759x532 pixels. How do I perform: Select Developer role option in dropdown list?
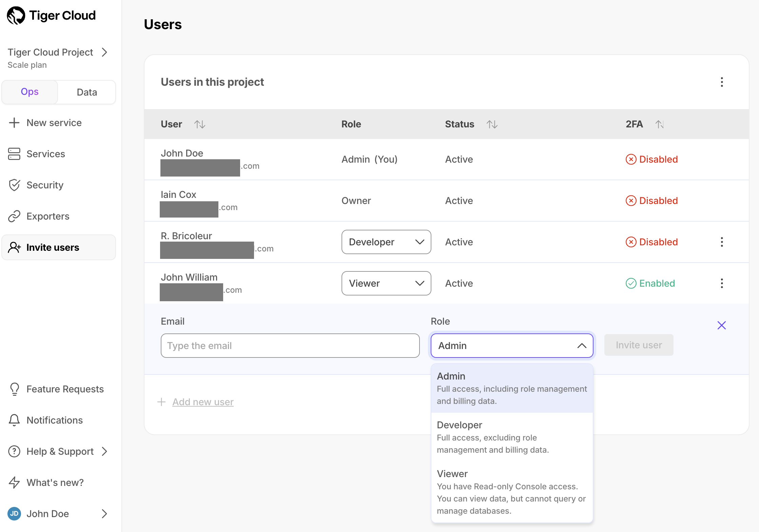click(512, 437)
